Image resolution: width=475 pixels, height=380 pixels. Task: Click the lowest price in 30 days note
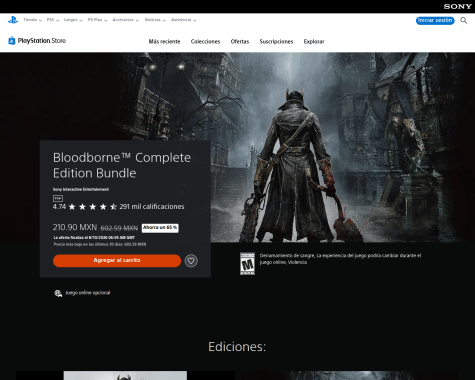click(100, 244)
